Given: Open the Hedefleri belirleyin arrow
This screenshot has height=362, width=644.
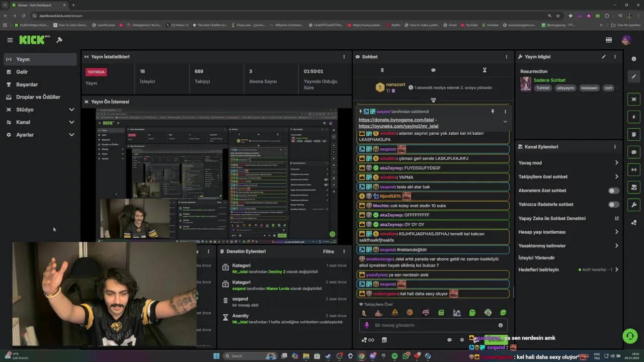Looking at the screenshot, I should (x=616, y=269).
